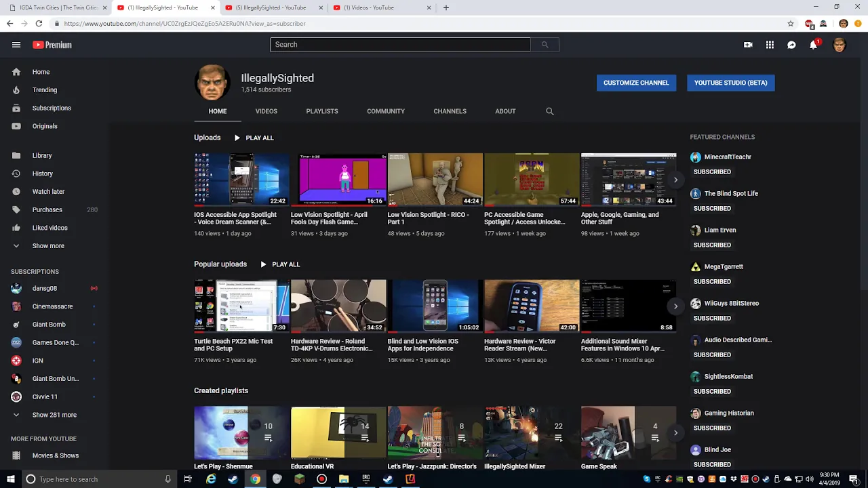Open Low Vision Spotlight - RICO thumbnail
This screenshot has height=488, width=868.
pos(435,180)
